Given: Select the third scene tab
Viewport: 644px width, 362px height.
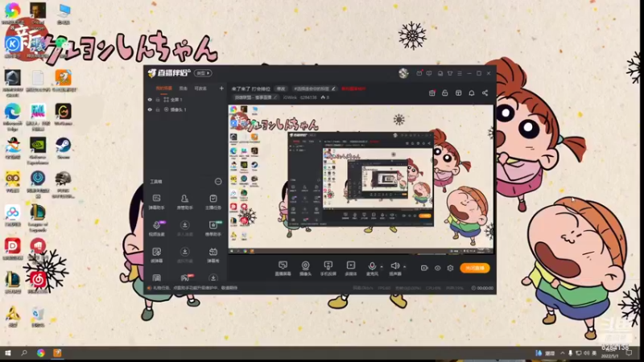Looking at the screenshot, I should pyautogui.click(x=200, y=88).
